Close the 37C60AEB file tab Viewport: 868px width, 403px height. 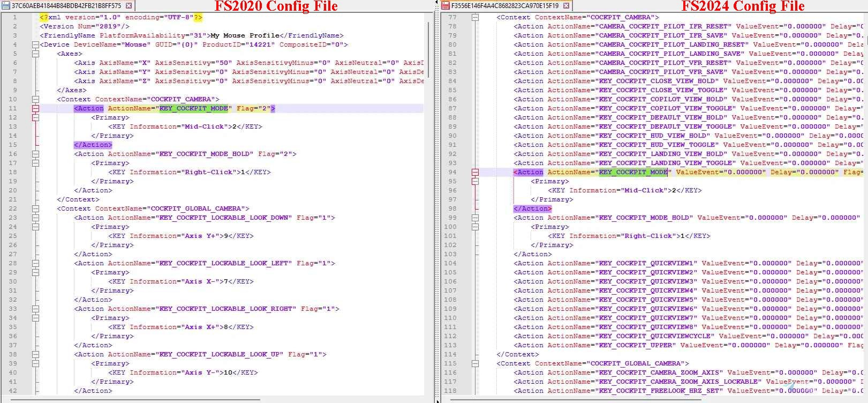(x=129, y=6)
